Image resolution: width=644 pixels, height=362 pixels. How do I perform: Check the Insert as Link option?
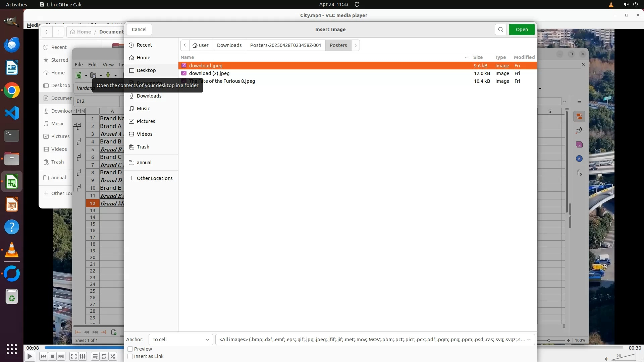coord(130,356)
